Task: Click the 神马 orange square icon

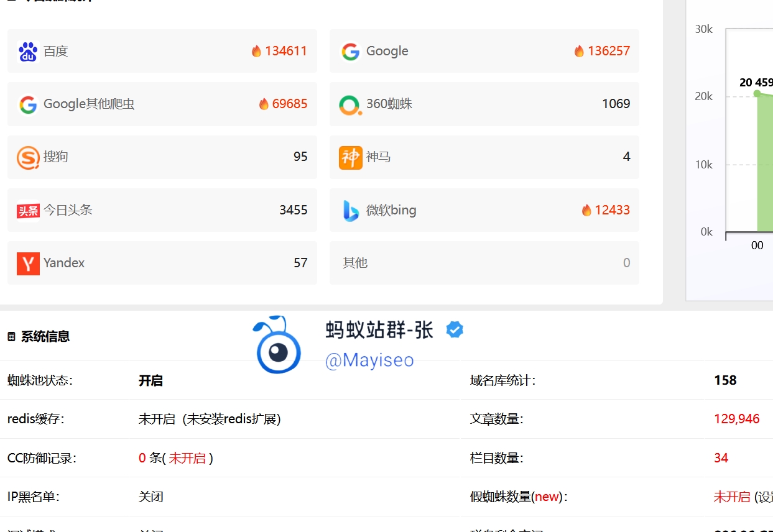Action: click(x=351, y=157)
